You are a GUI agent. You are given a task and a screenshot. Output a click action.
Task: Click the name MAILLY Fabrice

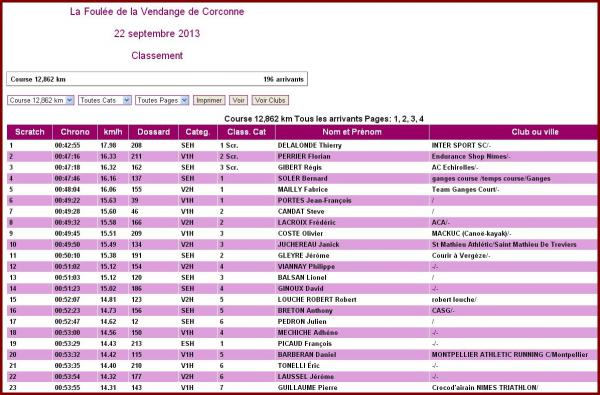pos(303,189)
